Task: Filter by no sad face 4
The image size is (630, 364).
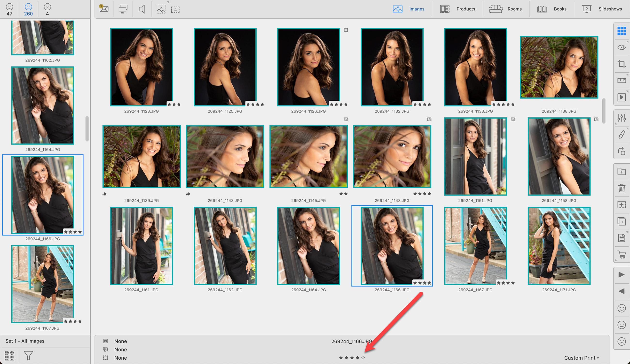Action: pos(47,9)
